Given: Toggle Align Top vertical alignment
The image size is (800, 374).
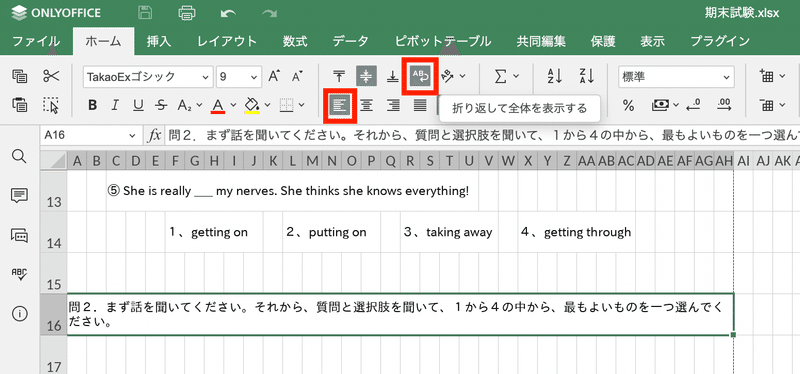Looking at the screenshot, I should tap(339, 77).
